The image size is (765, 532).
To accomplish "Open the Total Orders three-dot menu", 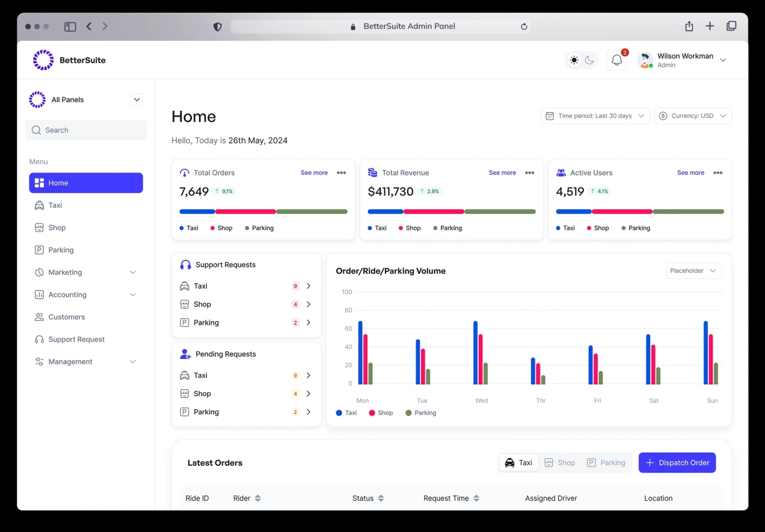I will pyautogui.click(x=341, y=173).
